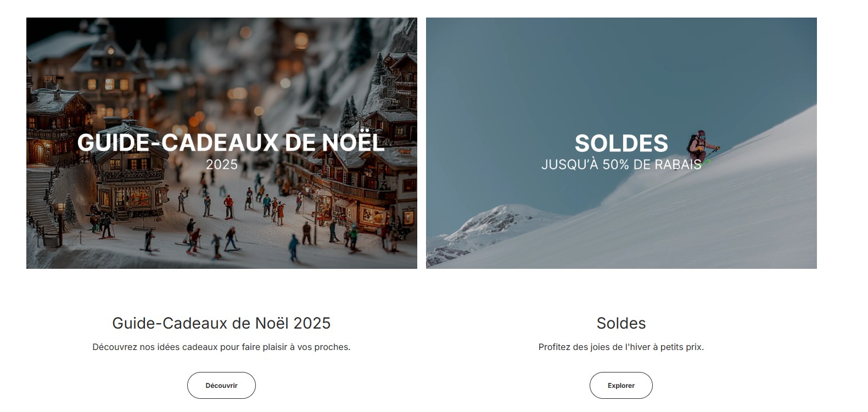868x412 pixels.
Task: Click the snow-covered pine trees in Noël banner
Action: click(348, 112)
